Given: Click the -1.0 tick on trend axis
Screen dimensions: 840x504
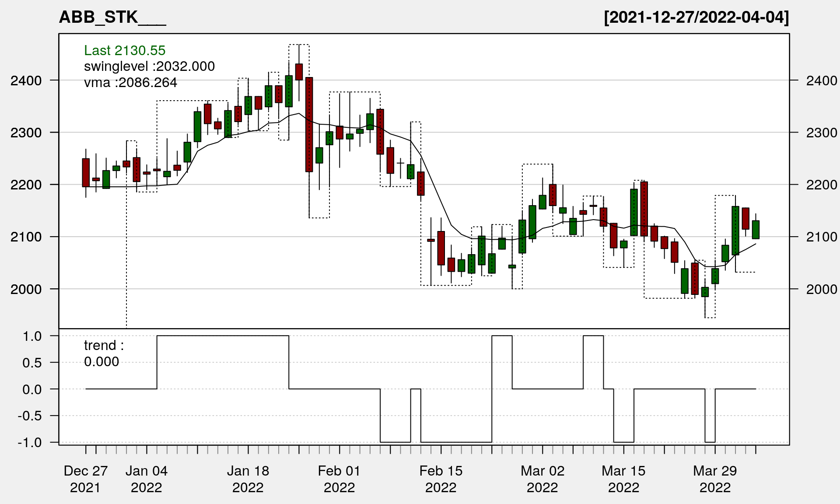Looking at the screenshot, I should pyautogui.click(x=30, y=442).
